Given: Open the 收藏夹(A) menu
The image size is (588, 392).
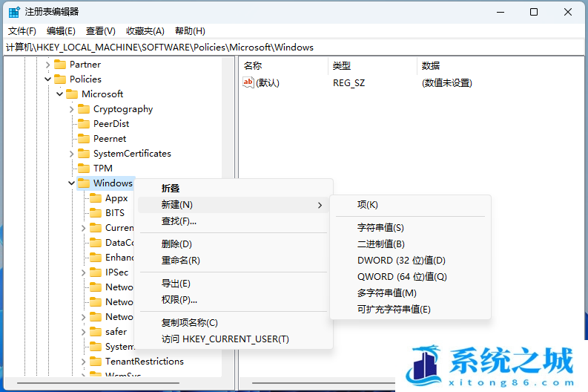Looking at the screenshot, I should click(145, 31).
